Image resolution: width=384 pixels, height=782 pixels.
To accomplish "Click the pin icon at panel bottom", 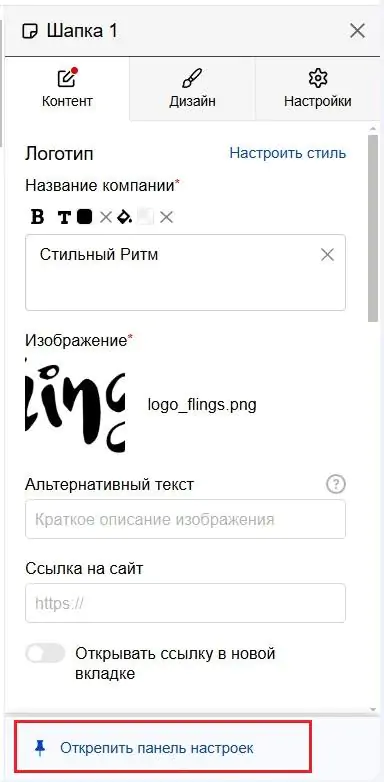I will [x=40, y=748].
